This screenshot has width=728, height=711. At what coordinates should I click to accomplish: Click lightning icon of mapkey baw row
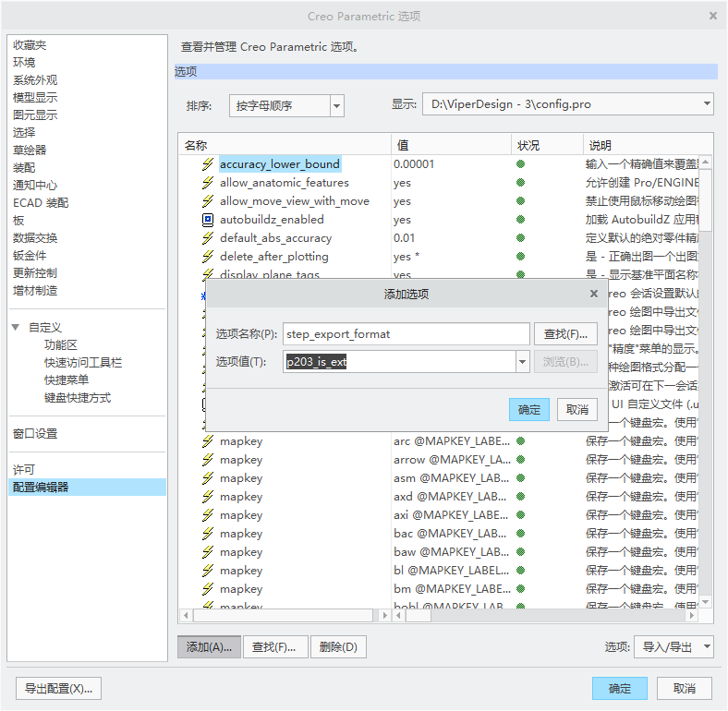pyautogui.click(x=208, y=552)
